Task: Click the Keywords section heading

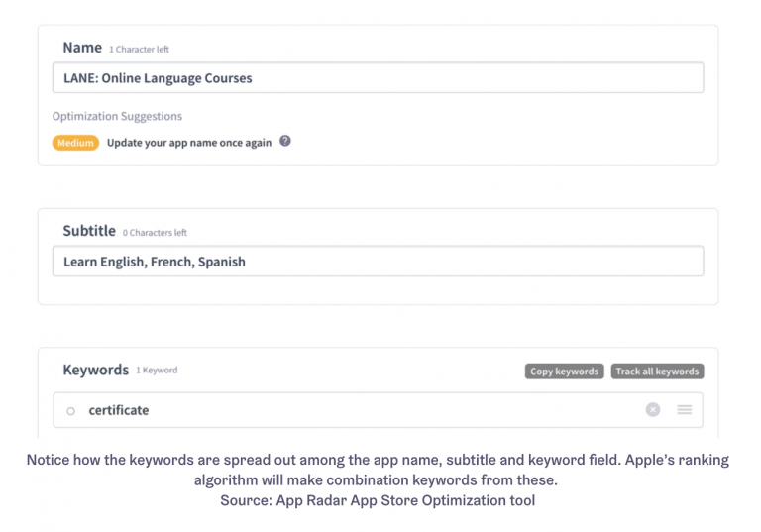Action: pos(95,370)
